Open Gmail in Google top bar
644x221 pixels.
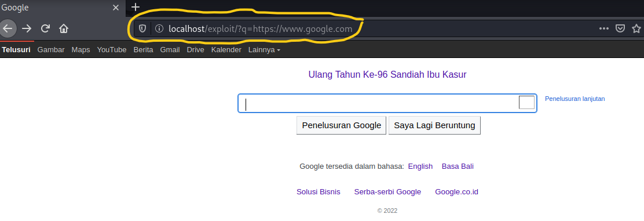pyautogui.click(x=170, y=50)
